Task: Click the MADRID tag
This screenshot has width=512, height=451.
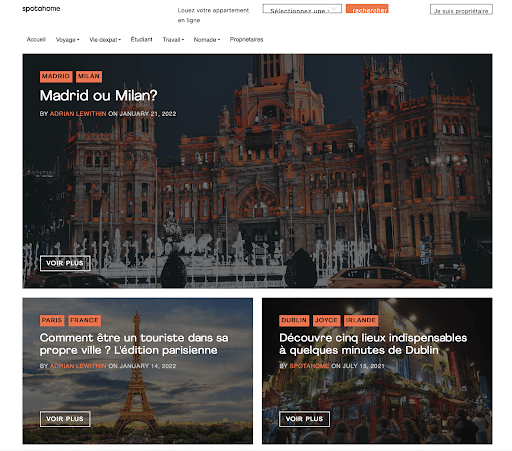Action: tap(56, 76)
